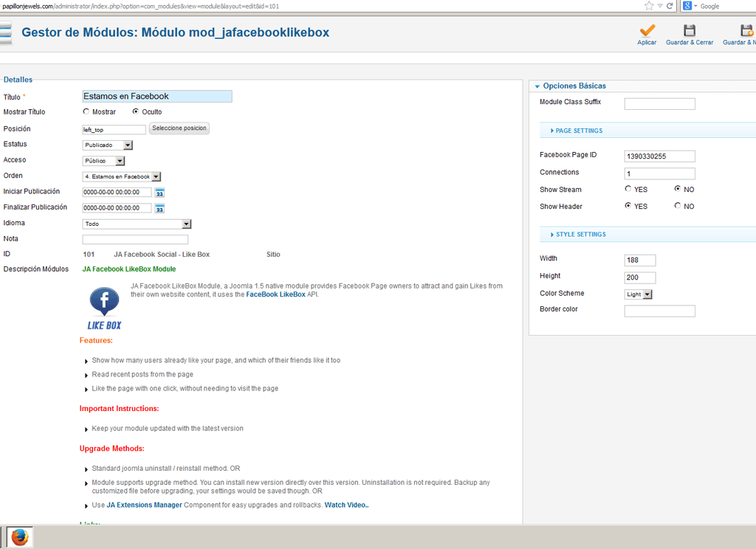Click the 'Important Instructions:' heading
The image size is (756, 549).
coord(119,408)
